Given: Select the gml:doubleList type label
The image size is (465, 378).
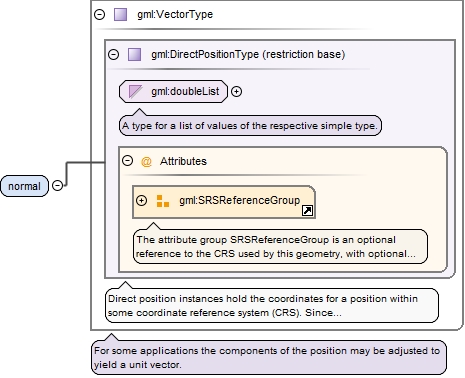Looking at the screenshot, I should (185, 91).
